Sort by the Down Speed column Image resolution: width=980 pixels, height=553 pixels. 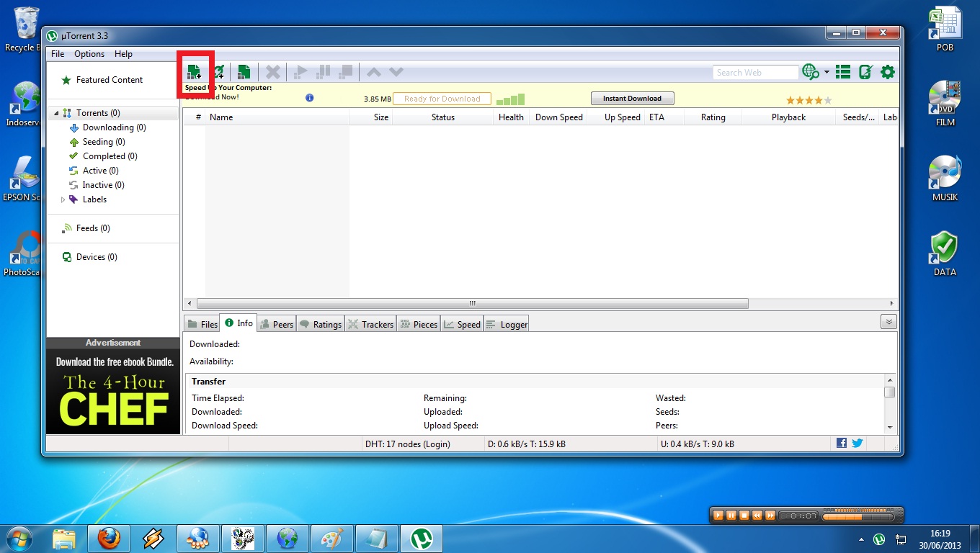point(558,117)
